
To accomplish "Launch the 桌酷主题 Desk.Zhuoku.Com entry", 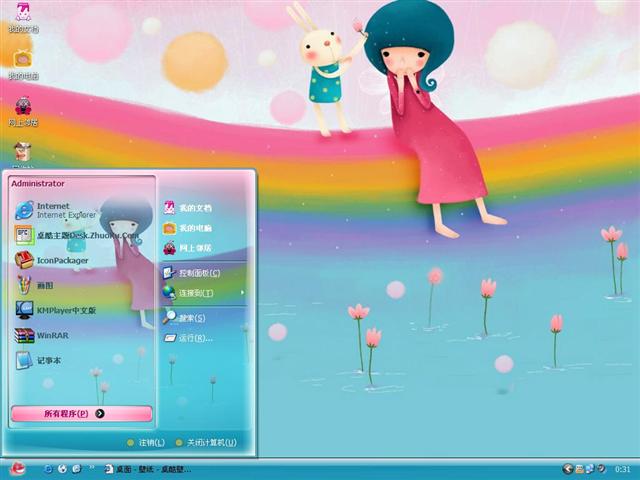I will 77,236.
